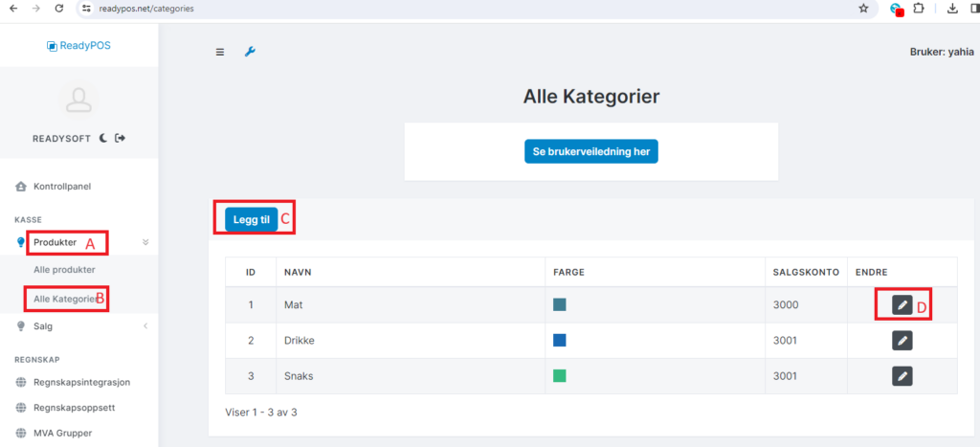Open the Produkter menu item
The width and height of the screenshot is (980, 447).
click(55, 242)
